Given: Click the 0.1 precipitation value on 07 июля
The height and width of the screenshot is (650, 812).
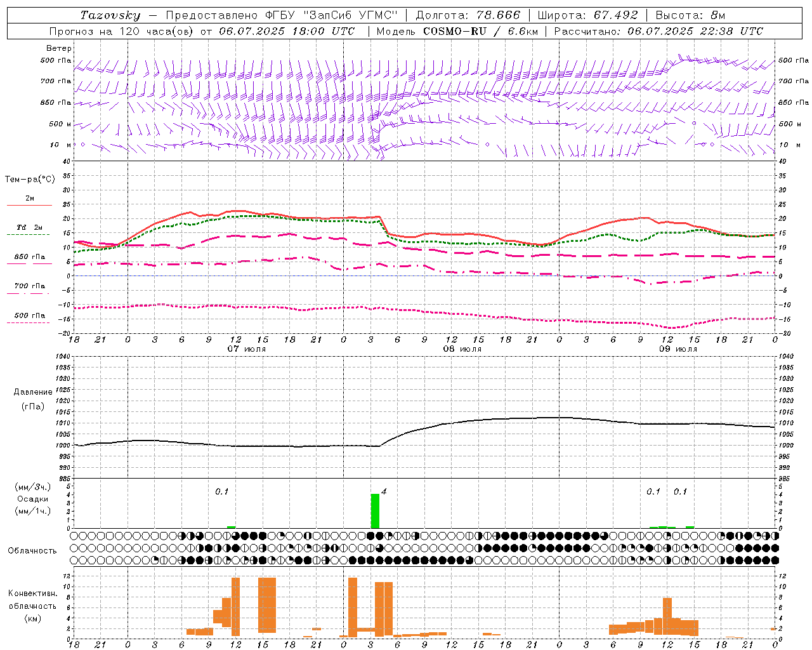Looking at the screenshot, I should [221, 491].
